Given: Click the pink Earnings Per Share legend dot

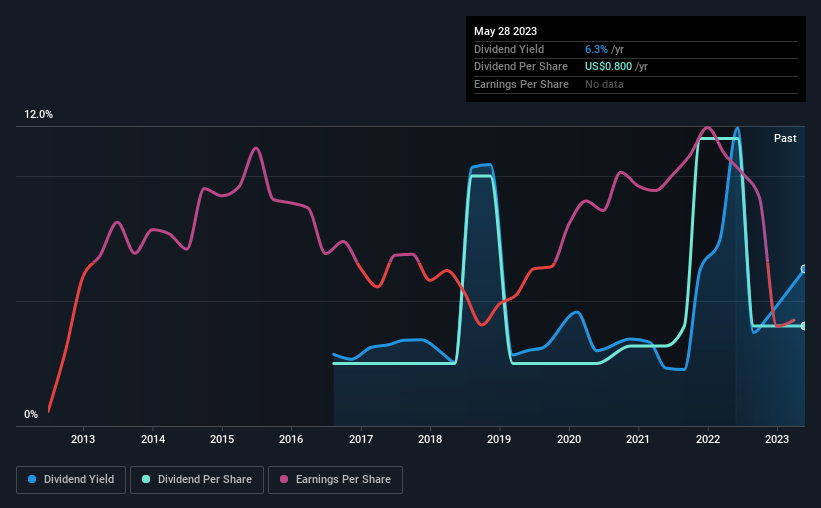Looking at the screenshot, I should (x=283, y=480).
